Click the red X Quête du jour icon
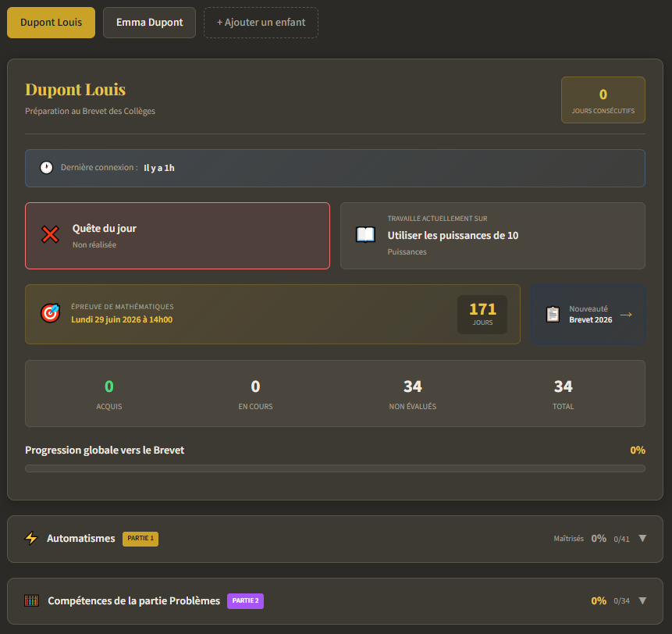672x634 pixels. click(50, 235)
